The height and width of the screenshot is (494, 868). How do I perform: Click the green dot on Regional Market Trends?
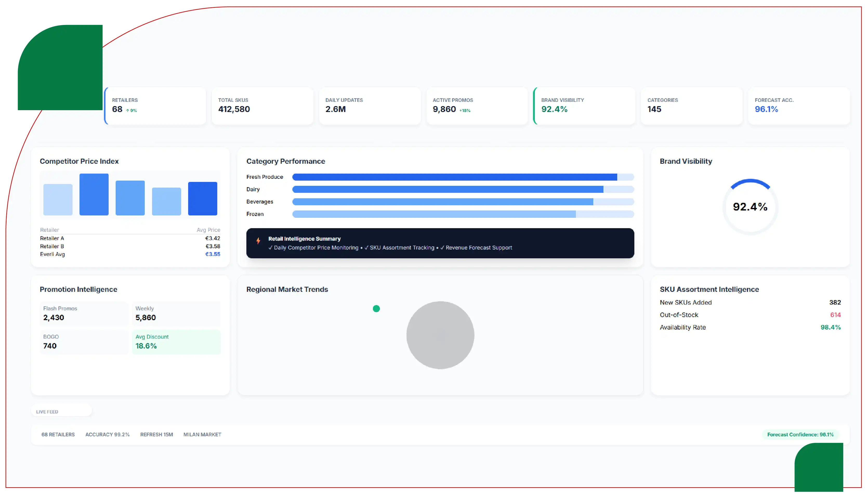(x=376, y=308)
